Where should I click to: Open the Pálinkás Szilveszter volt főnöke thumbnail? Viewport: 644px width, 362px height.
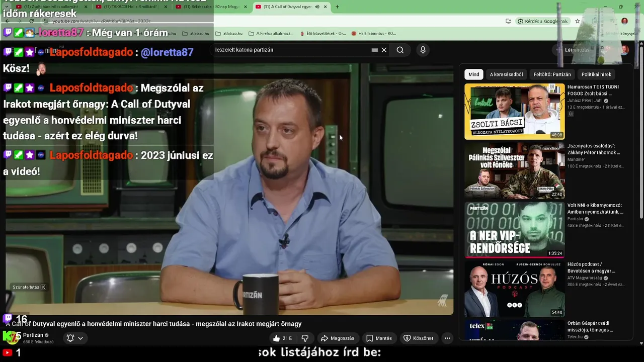tap(514, 170)
